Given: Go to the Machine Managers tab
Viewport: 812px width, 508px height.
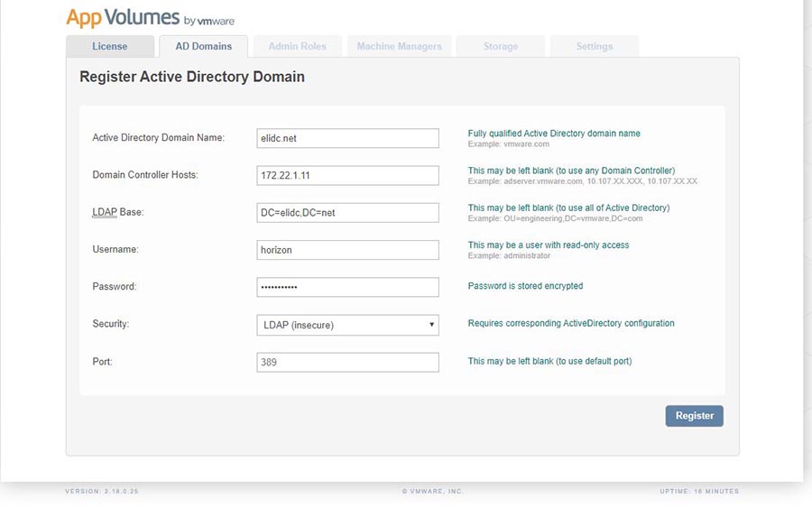Looking at the screenshot, I should coord(399,46).
